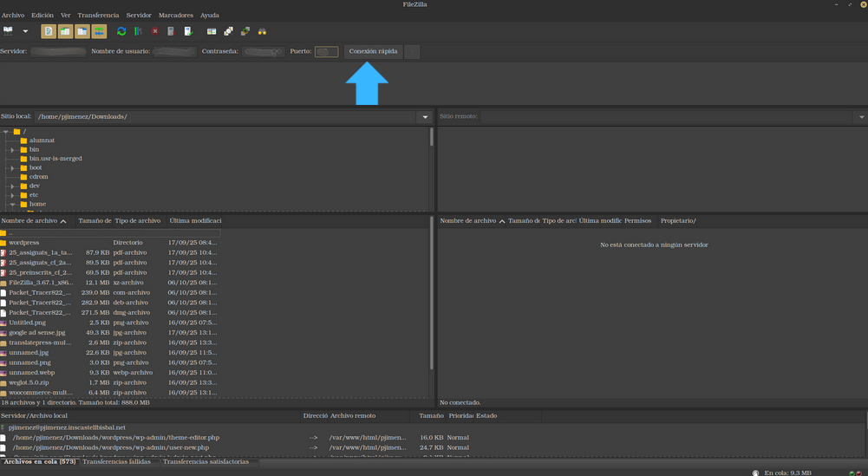Expand the boot folder in tree

(x=12, y=168)
